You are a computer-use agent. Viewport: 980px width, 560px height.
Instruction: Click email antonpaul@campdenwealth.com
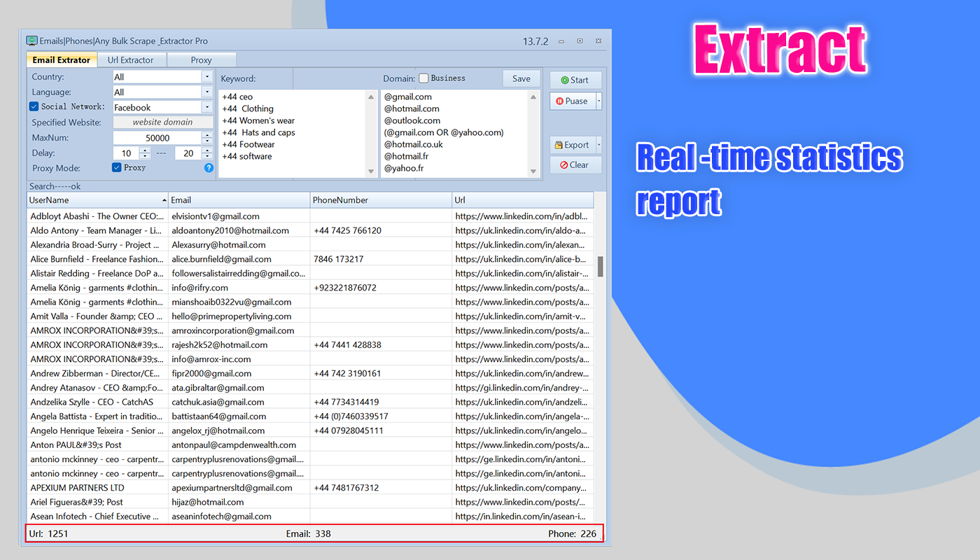[x=234, y=444]
